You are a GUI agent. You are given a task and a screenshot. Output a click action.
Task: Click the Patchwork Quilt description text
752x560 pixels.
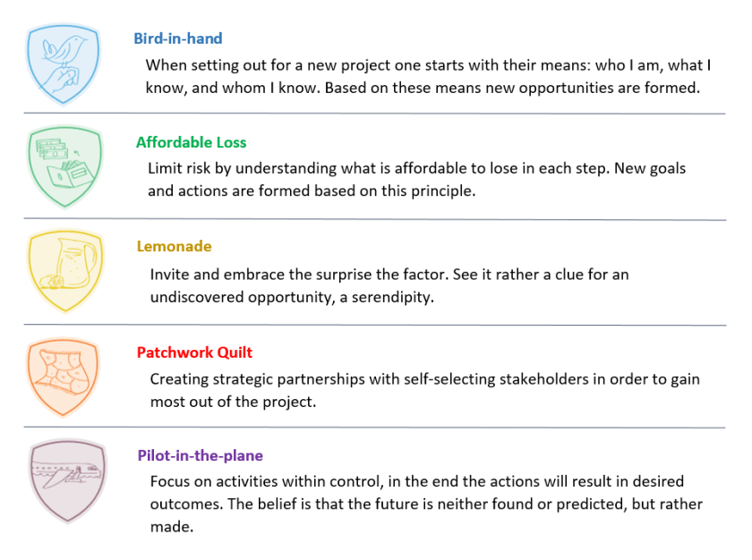coord(423,390)
